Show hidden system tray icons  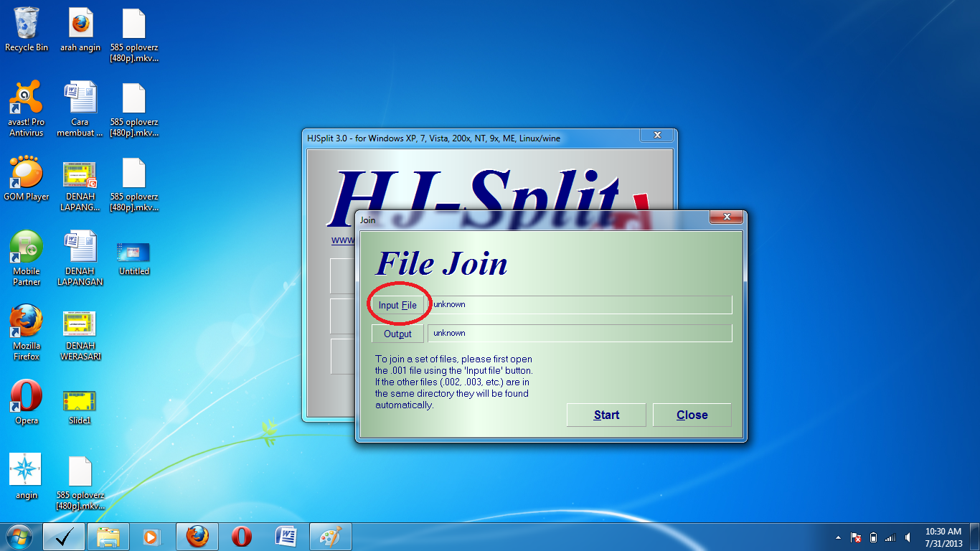[839, 537]
